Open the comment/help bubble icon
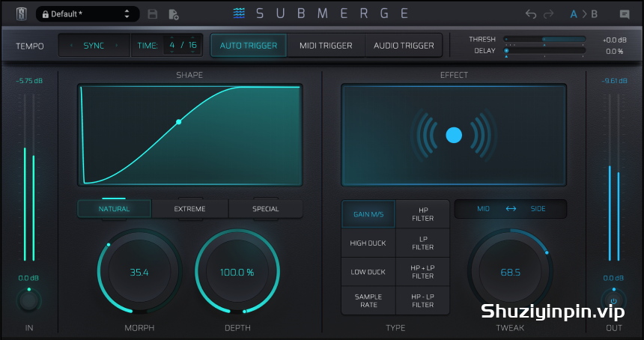The height and width of the screenshot is (340, 644). (x=625, y=14)
